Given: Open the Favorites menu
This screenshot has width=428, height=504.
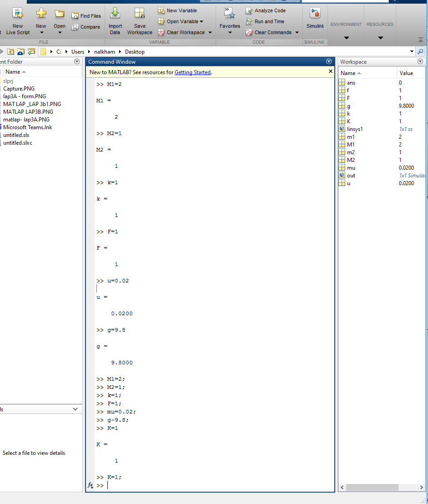Looking at the screenshot, I should click(x=230, y=21).
